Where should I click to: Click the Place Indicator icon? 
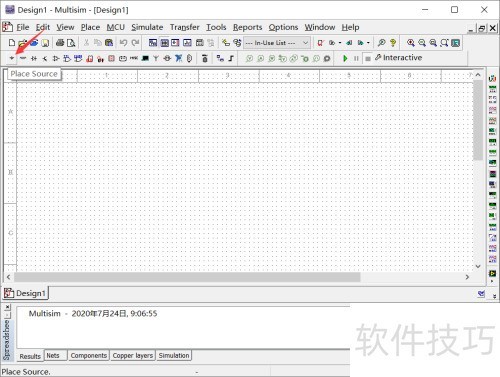111,58
